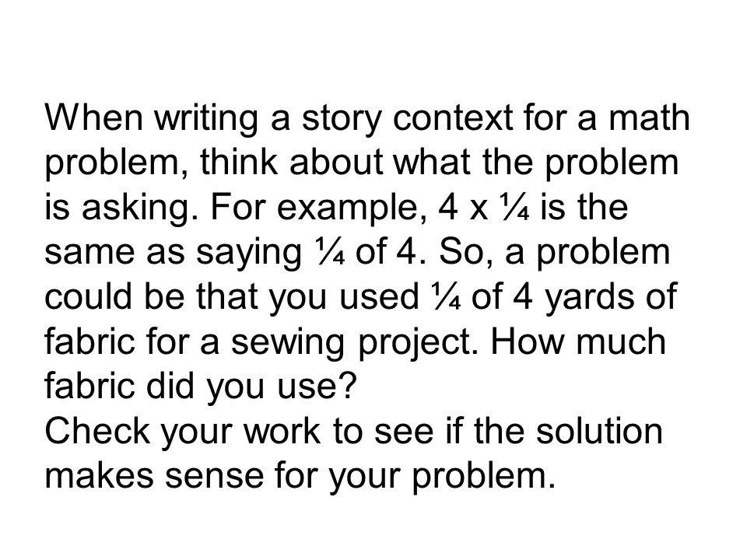747x560 pixels.
Task: Click the word "saying" in the fourth line
Action: tap(247, 254)
